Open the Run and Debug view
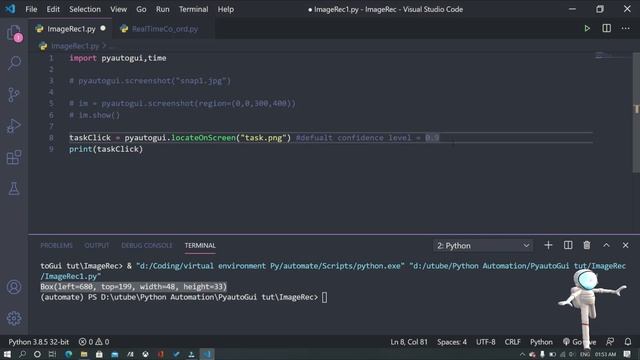The image size is (640, 360). coord(14,126)
